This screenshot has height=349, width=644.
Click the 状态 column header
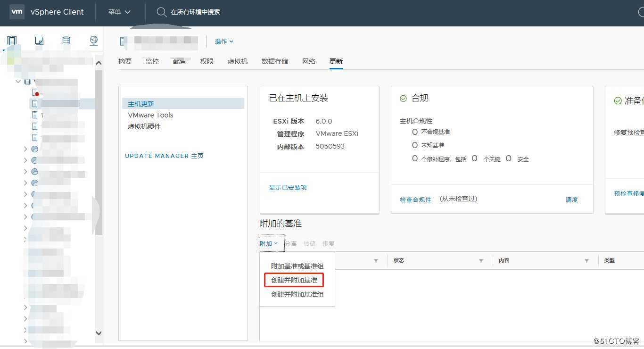399,260
